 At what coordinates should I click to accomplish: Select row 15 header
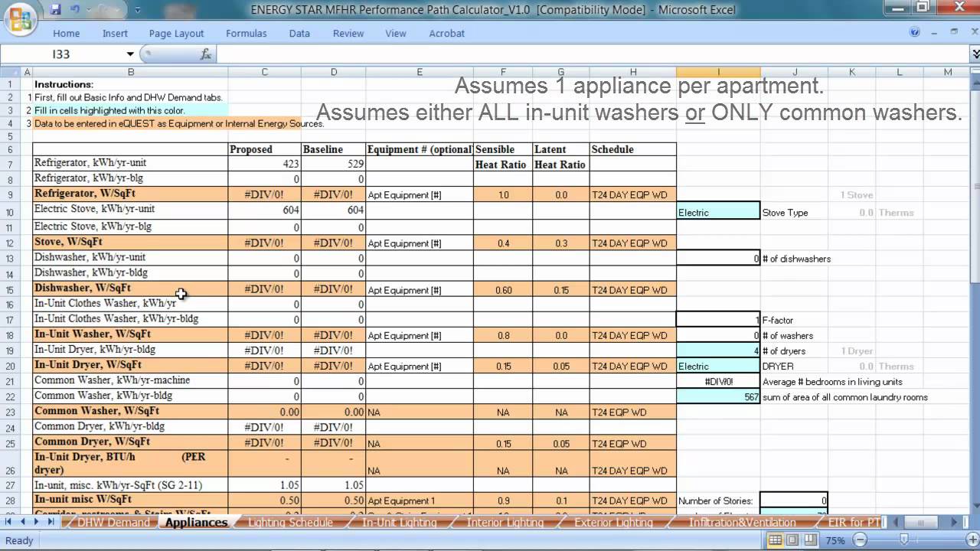tap(11, 290)
